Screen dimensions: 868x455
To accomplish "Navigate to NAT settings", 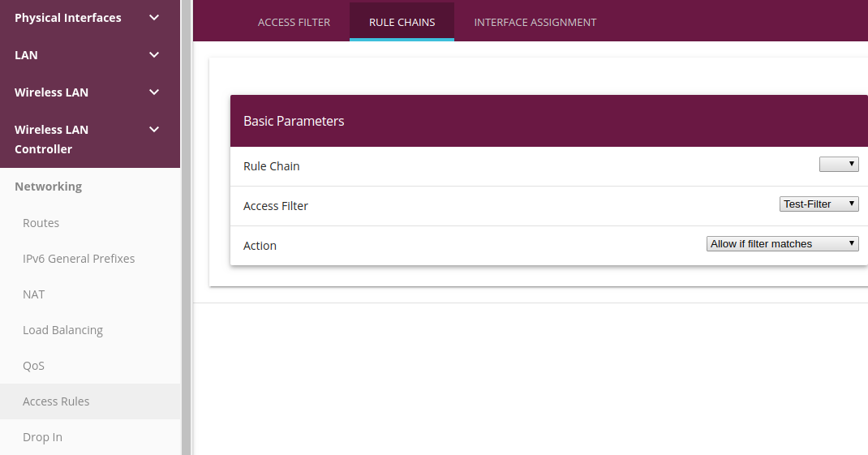I will point(34,294).
